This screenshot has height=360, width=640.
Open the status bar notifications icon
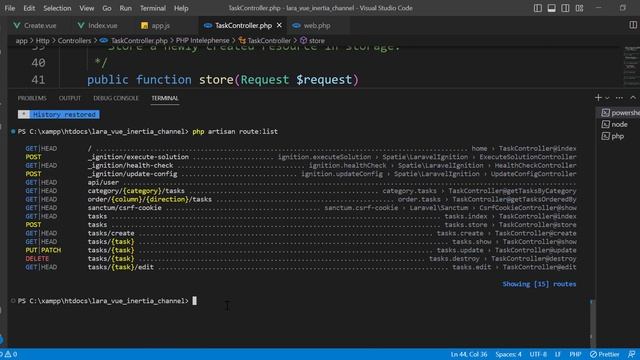[x=632, y=354]
